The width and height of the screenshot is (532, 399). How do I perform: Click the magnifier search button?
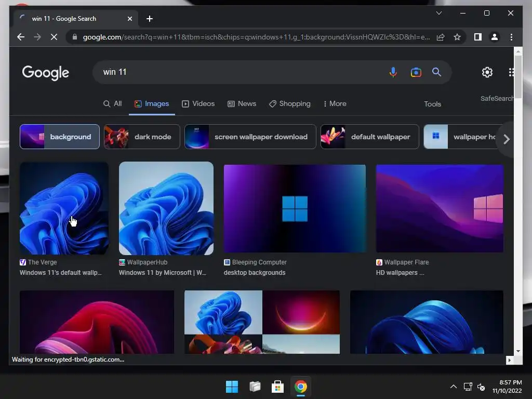436,72
